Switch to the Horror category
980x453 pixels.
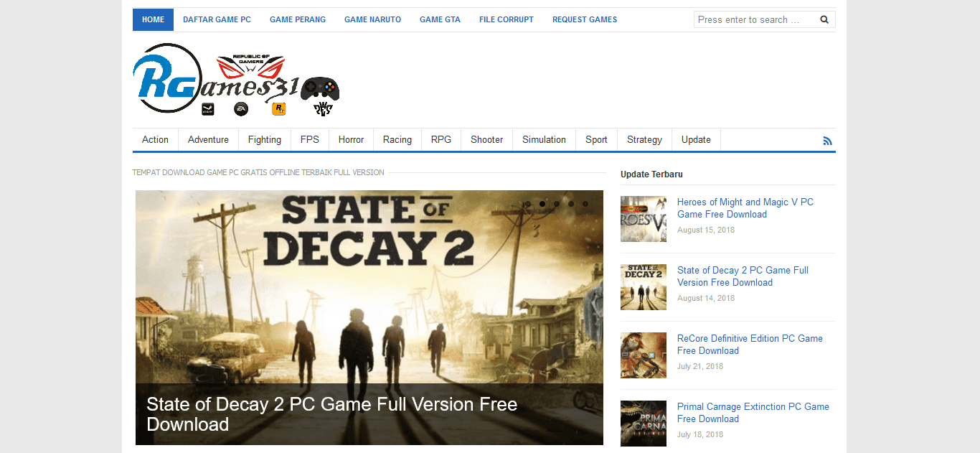[351, 139]
